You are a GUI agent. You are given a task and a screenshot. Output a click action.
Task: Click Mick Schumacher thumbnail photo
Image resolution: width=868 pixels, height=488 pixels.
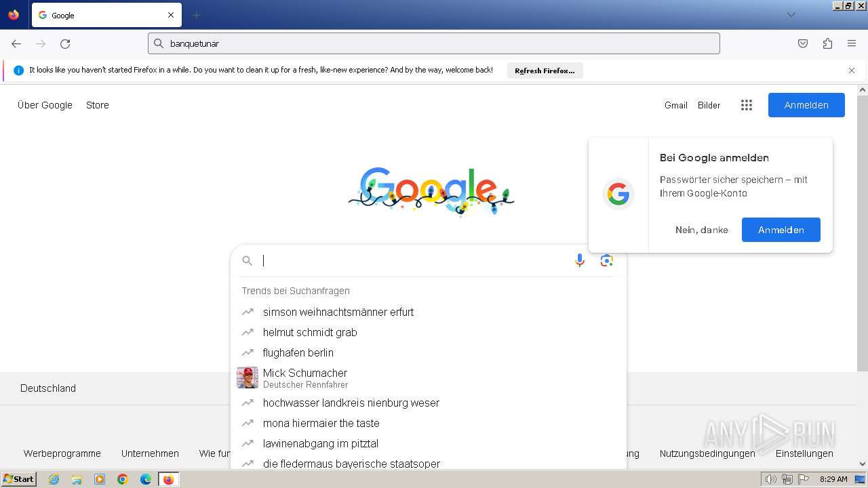pos(248,378)
